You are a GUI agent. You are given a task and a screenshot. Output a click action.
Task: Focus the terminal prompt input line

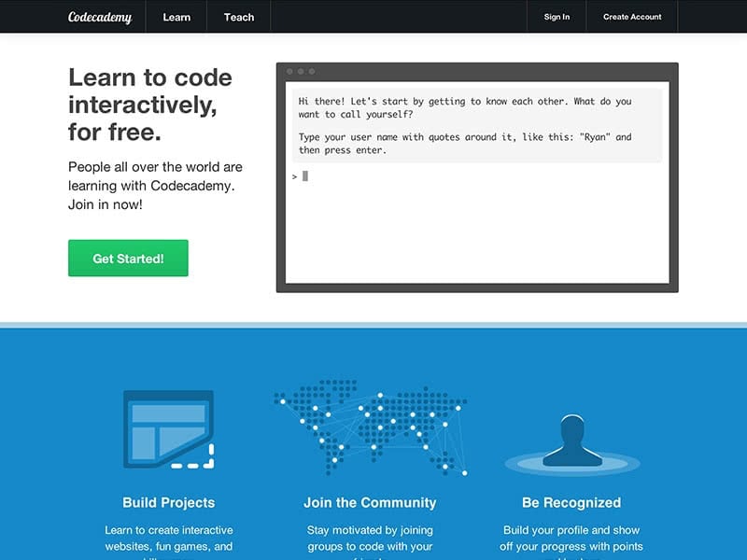(x=476, y=176)
